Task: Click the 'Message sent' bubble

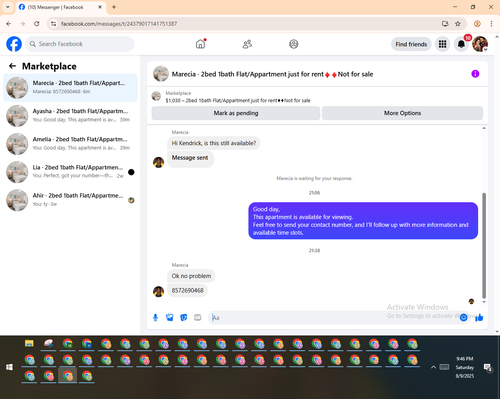Action: (190, 158)
